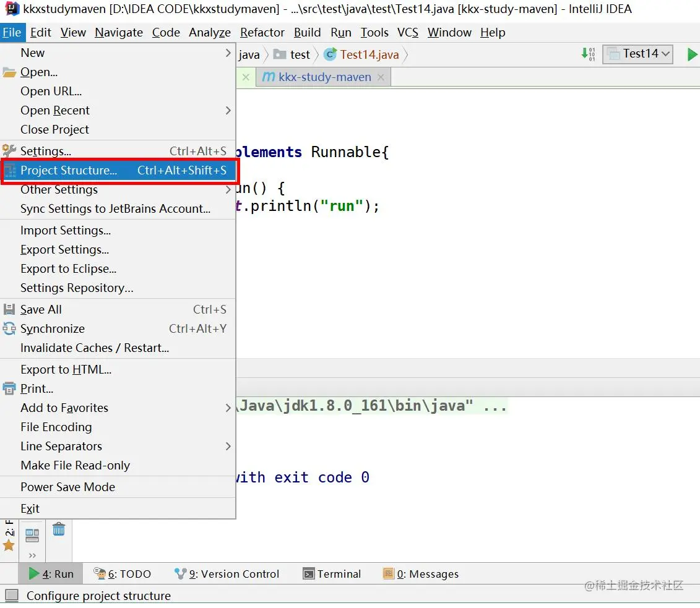Open the View menu
Viewport: 700px width, 608px height.
click(73, 33)
